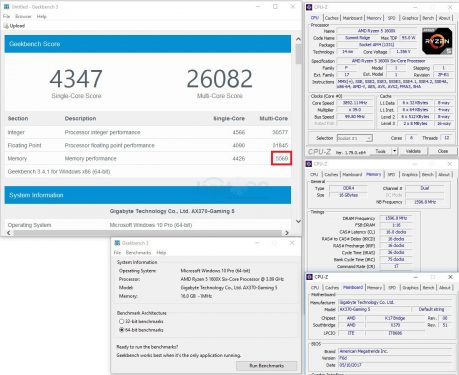This screenshot has height=375, width=459.
Task: Open Benchmarks menu in small Geekbench dialog
Action: pyautogui.click(x=138, y=252)
